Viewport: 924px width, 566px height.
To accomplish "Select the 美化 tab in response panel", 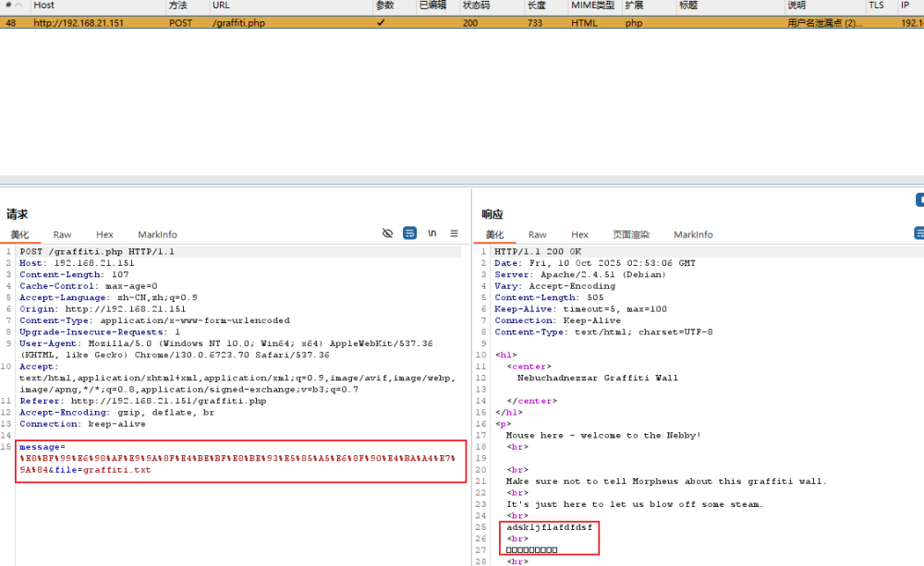I will [x=494, y=235].
